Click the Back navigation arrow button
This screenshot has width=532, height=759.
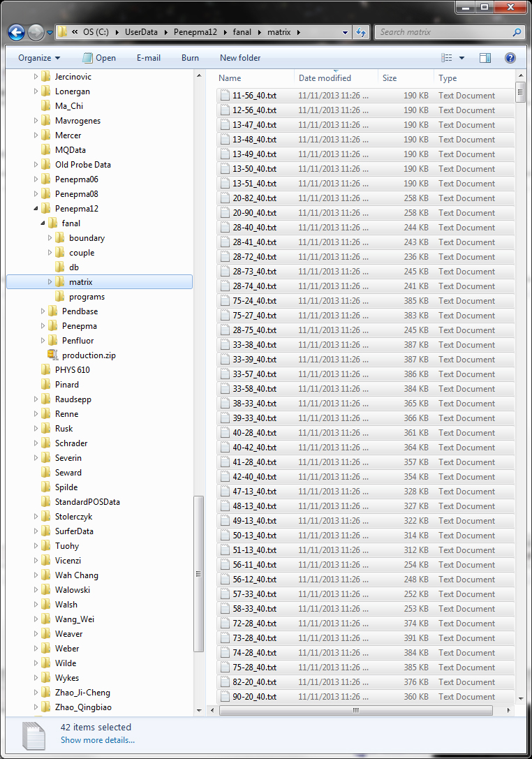coord(16,32)
